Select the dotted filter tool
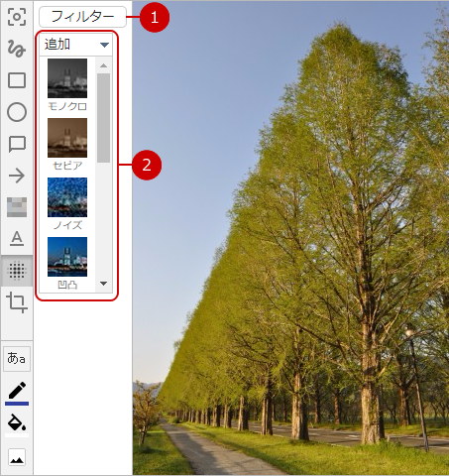This screenshot has width=449, height=476. [17, 271]
